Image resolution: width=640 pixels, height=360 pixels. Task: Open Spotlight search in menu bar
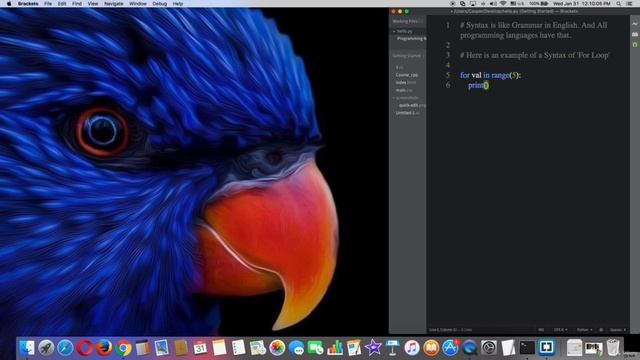click(619, 4)
